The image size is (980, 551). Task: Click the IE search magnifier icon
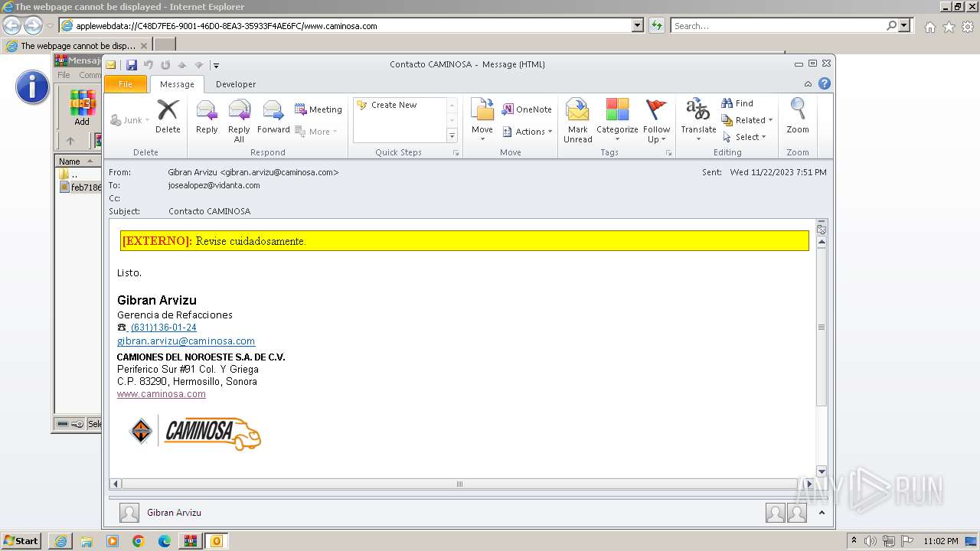(891, 25)
